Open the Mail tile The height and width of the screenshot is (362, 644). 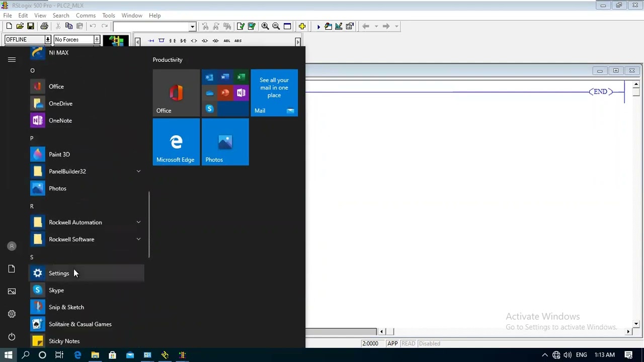274,93
